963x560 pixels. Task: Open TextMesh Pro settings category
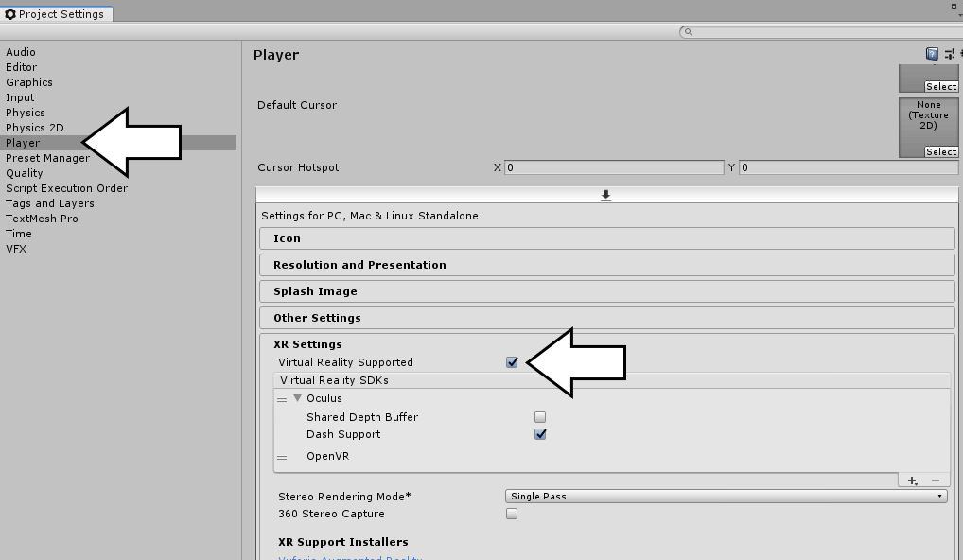click(x=42, y=219)
